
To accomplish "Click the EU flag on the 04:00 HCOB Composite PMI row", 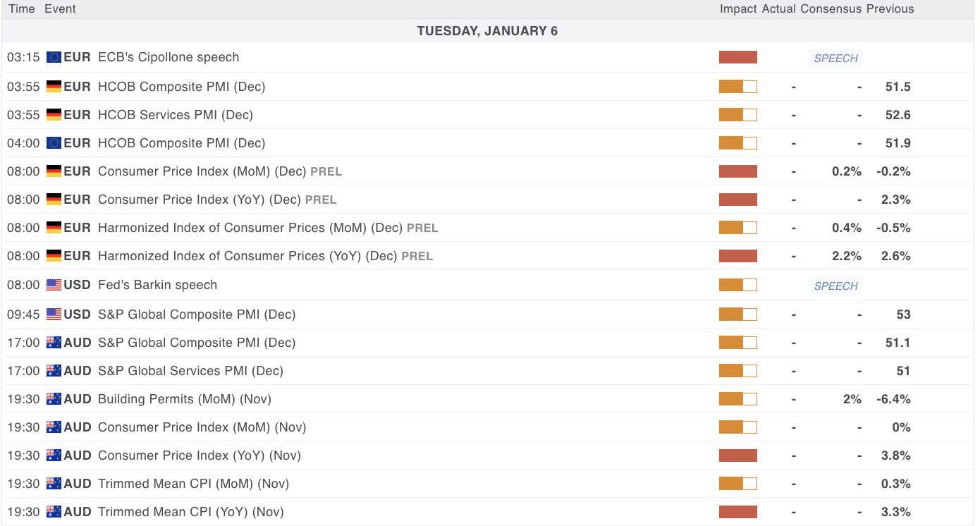I will pos(54,143).
